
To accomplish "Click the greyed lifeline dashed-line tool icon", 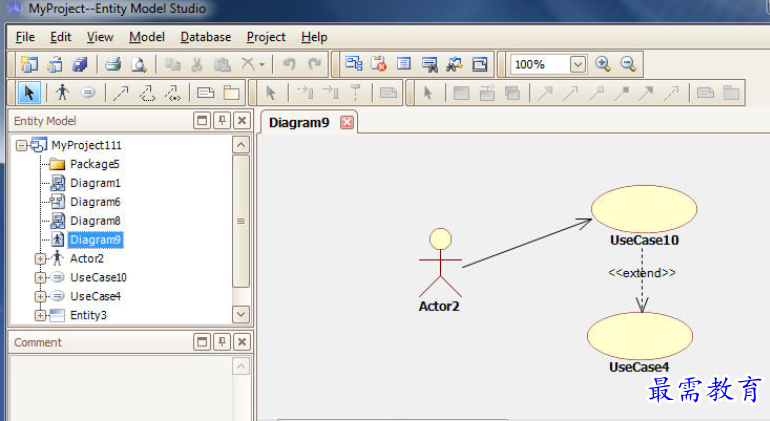I will pyautogui.click(x=355, y=92).
